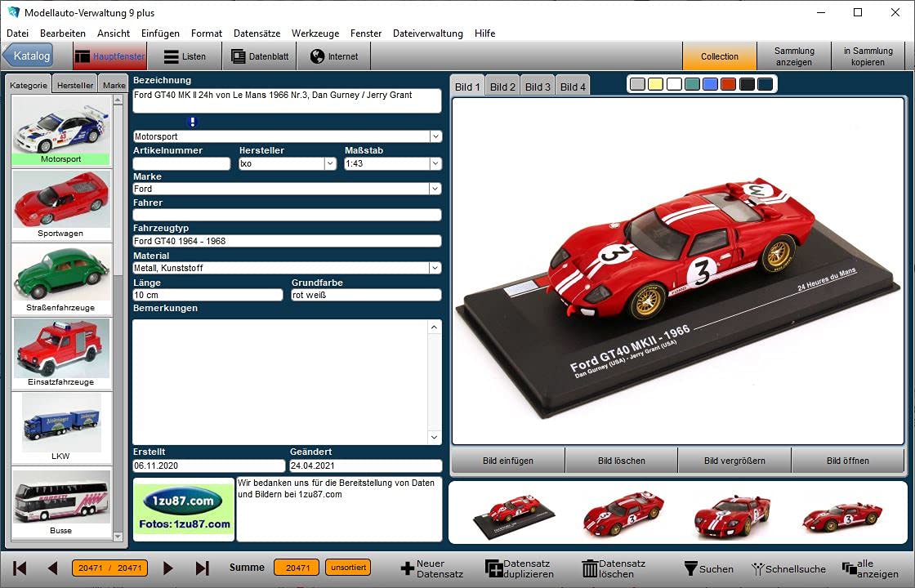Open the Datei menu

point(17,33)
